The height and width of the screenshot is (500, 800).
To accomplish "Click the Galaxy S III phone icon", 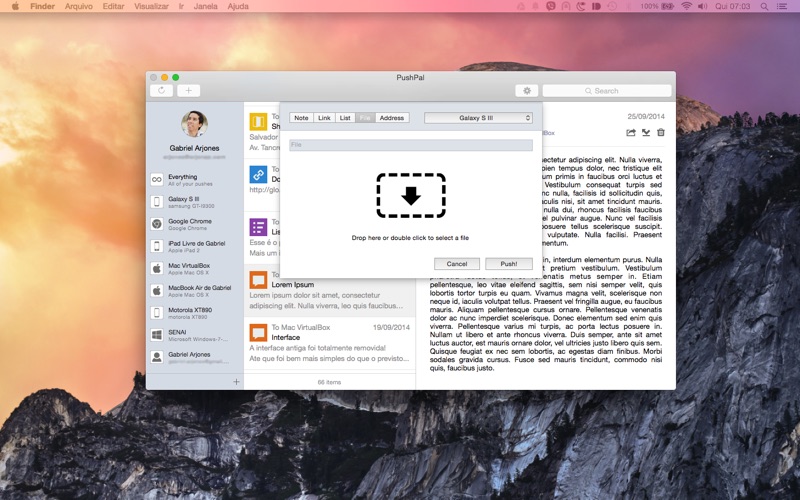I will 157,202.
